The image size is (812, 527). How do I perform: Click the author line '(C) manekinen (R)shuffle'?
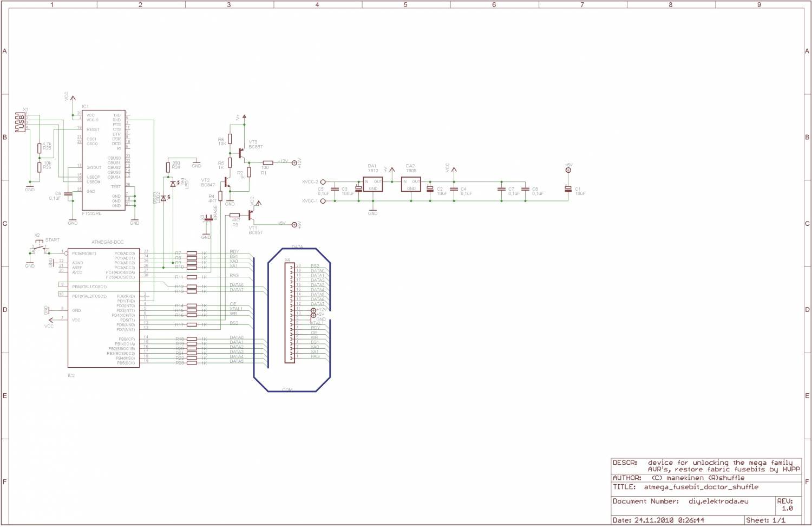pyautogui.click(x=698, y=478)
